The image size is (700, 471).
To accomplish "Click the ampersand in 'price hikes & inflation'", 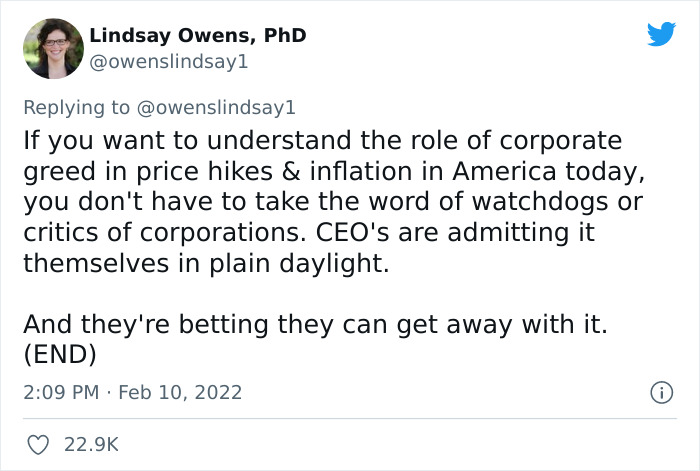I will (265, 171).
